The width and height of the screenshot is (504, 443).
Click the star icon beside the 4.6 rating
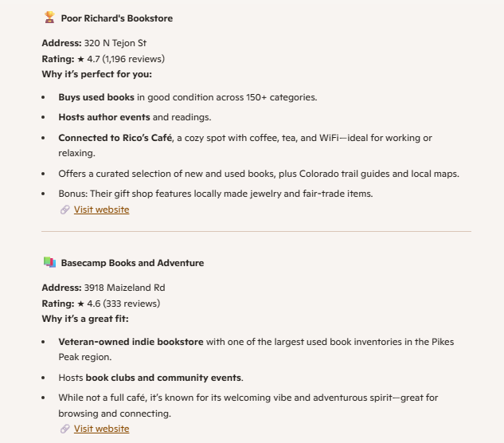coord(80,303)
